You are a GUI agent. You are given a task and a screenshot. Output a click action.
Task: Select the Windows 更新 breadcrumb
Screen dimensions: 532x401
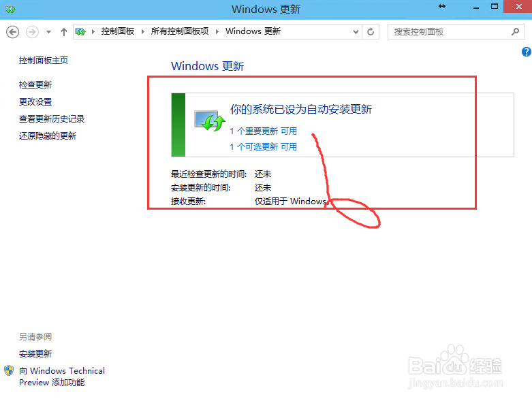[253, 31]
